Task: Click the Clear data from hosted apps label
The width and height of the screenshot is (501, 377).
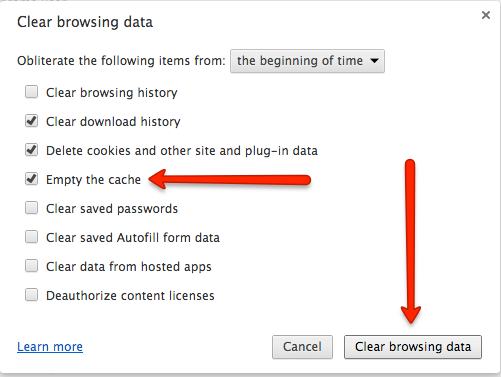Action: [x=129, y=267]
